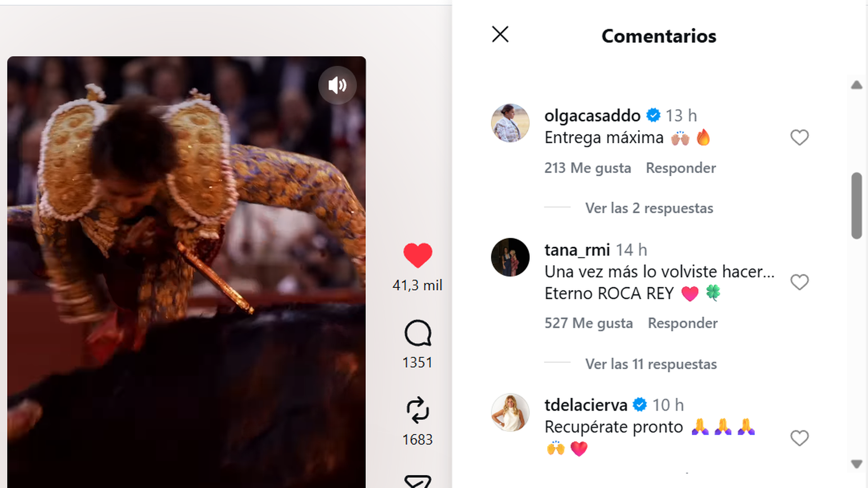The image size is (868, 488).
Task: Open the comments via speech bubble icon
Action: tap(417, 333)
